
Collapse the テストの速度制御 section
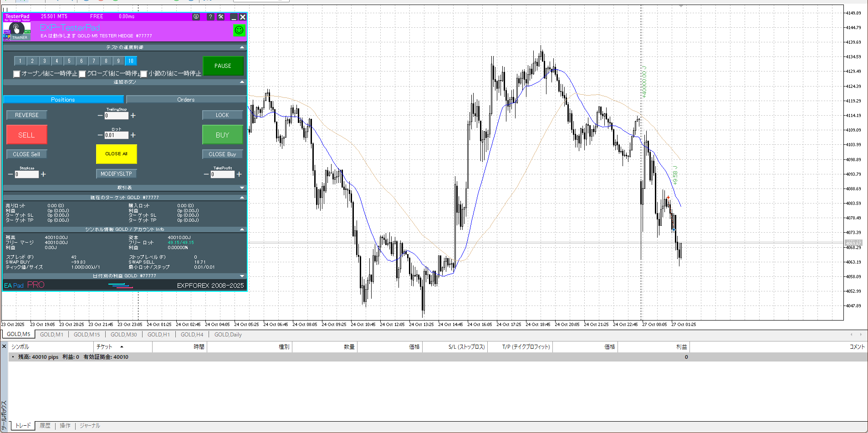242,47
